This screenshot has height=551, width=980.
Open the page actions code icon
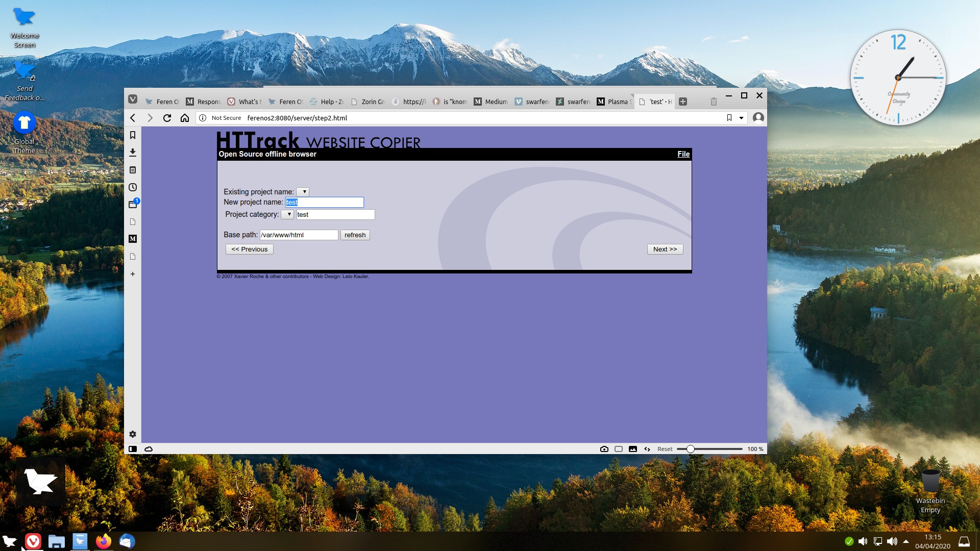click(647, 449)
